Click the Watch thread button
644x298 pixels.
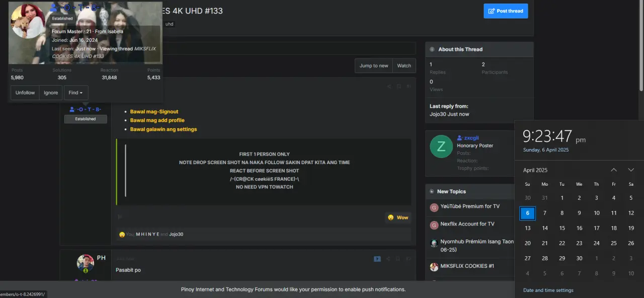coord(404,65)
